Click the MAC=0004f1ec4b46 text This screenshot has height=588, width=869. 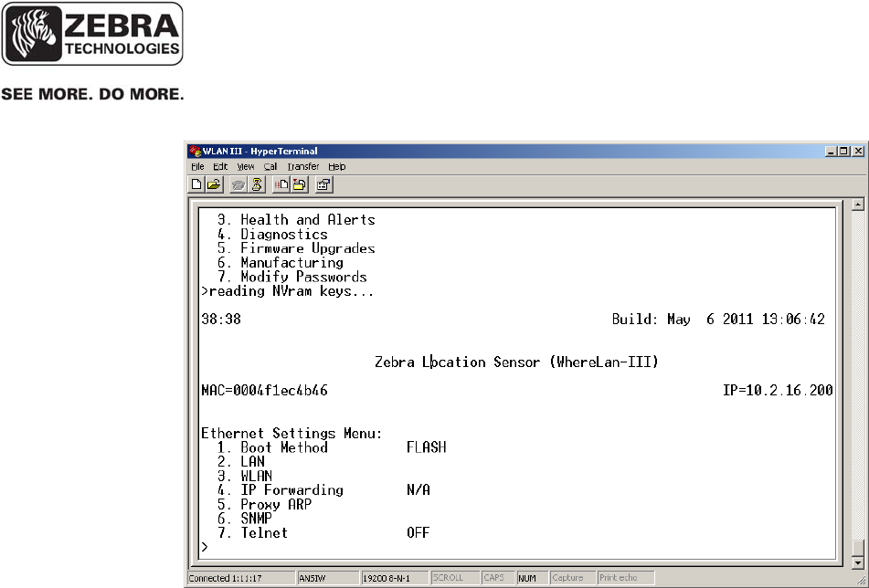tap(264, 391)
